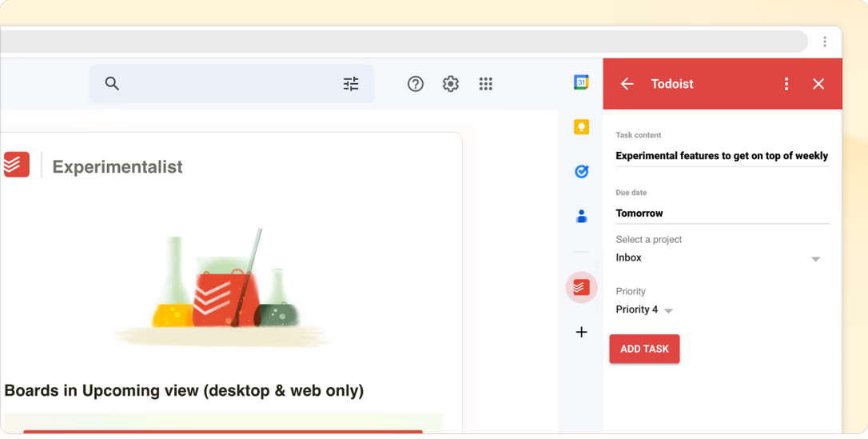
Task: Open Google Keep side panel icon
Action: 581,127
